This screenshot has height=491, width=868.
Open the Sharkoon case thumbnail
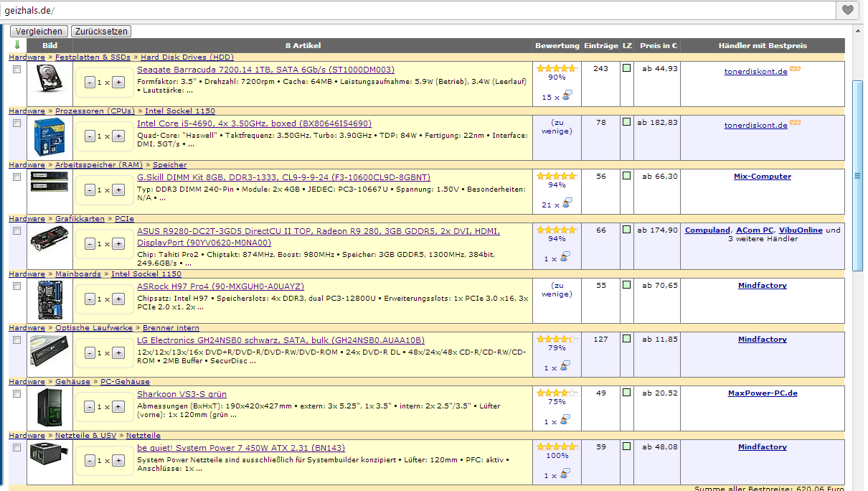(49, 408)
